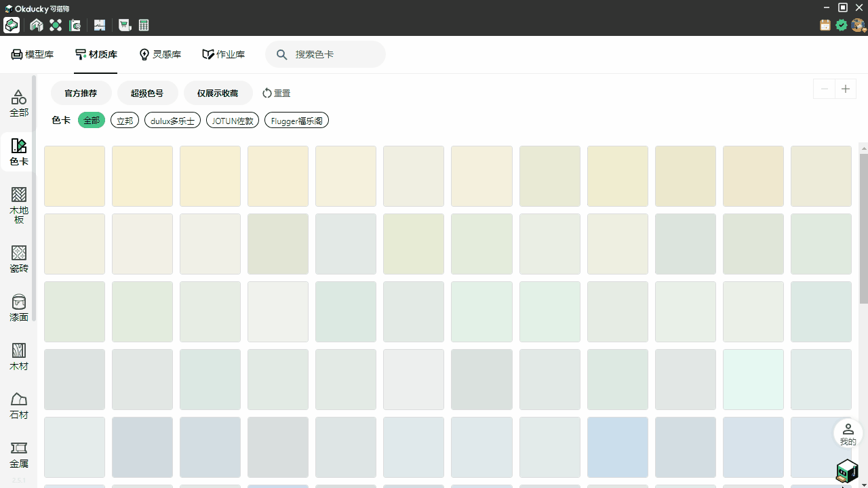The height and width of the screenshot is (488, 868).
Task: Pick the light blue color swatch
Action: pyautogui.click(x=617, y=447)
